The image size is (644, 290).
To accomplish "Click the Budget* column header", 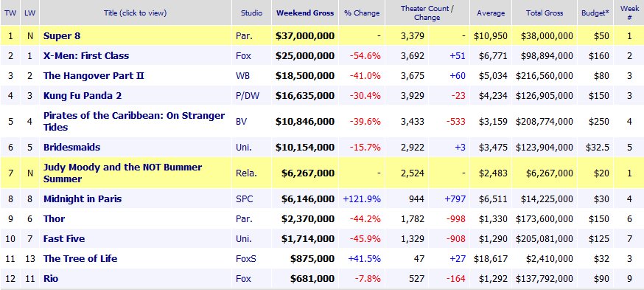I will [x=595, y=13].
